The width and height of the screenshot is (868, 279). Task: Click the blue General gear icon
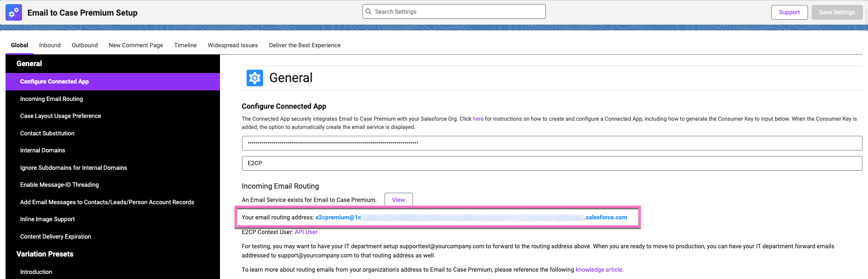(x=255, y=78)
